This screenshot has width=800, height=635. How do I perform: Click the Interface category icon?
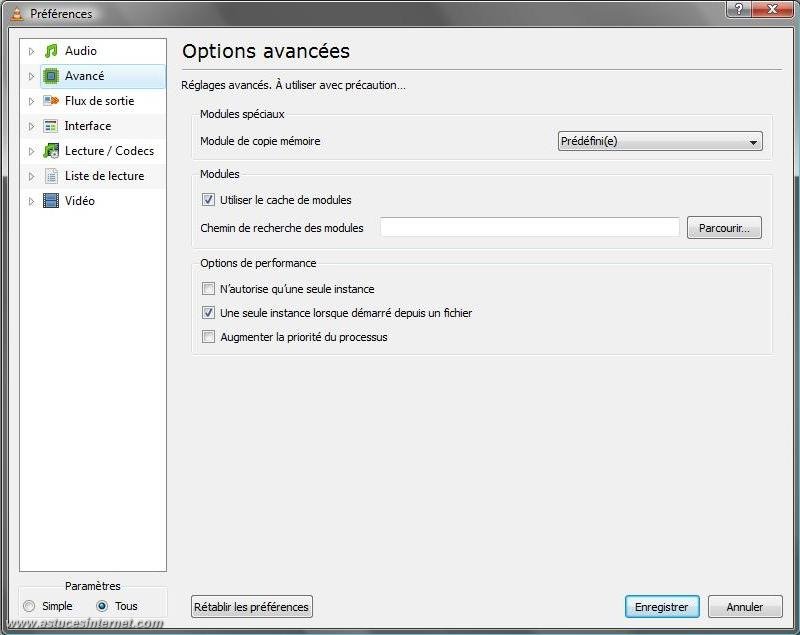click(x=51, y=126)
